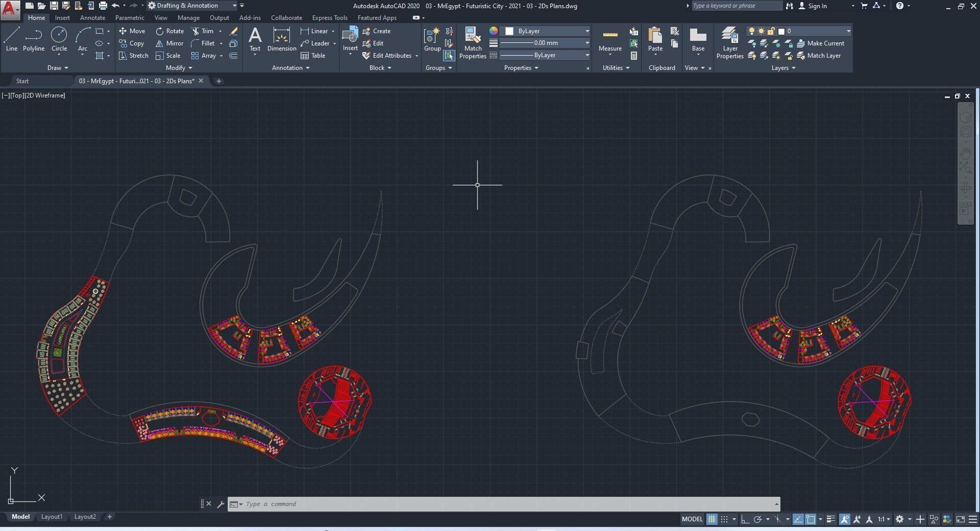Click the keyword search box
Viewport: 980px width, 531px height.
tap(737, 6)
